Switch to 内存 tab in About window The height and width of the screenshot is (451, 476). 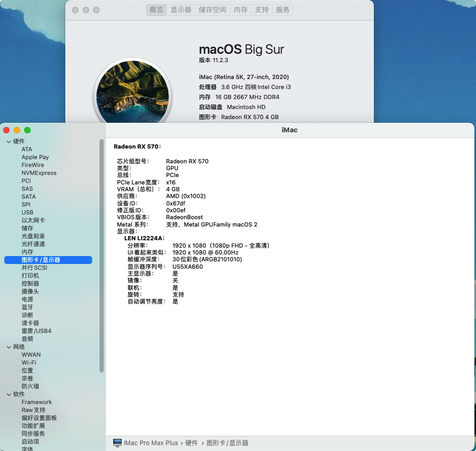coord(241,9)
